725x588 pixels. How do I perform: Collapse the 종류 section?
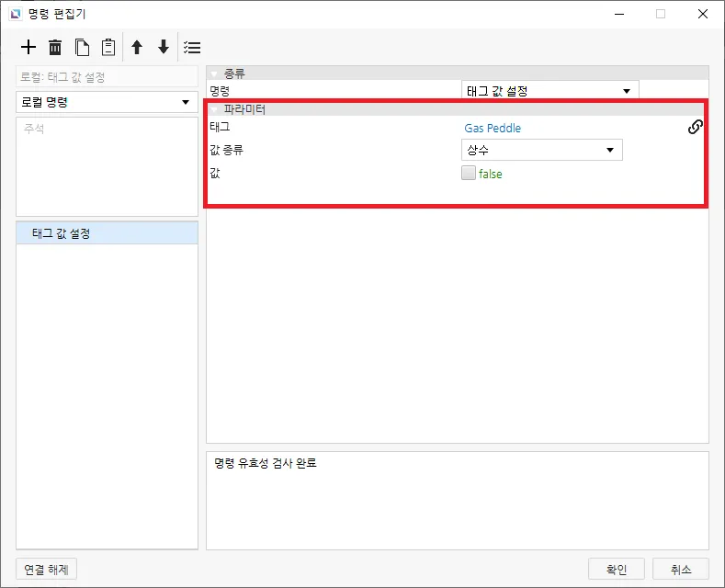[215, 73]
